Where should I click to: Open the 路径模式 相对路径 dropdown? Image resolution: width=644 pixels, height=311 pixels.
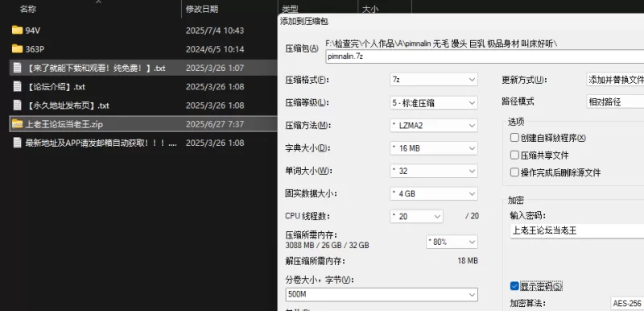[x=615, y=102]
